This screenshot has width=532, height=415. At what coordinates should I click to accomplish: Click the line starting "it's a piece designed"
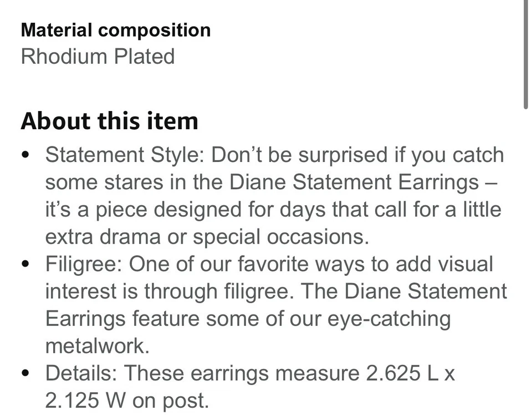coord(273,210)
